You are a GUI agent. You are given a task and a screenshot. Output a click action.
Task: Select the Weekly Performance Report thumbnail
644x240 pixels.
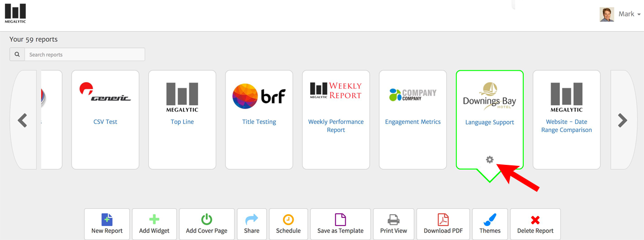336,120
